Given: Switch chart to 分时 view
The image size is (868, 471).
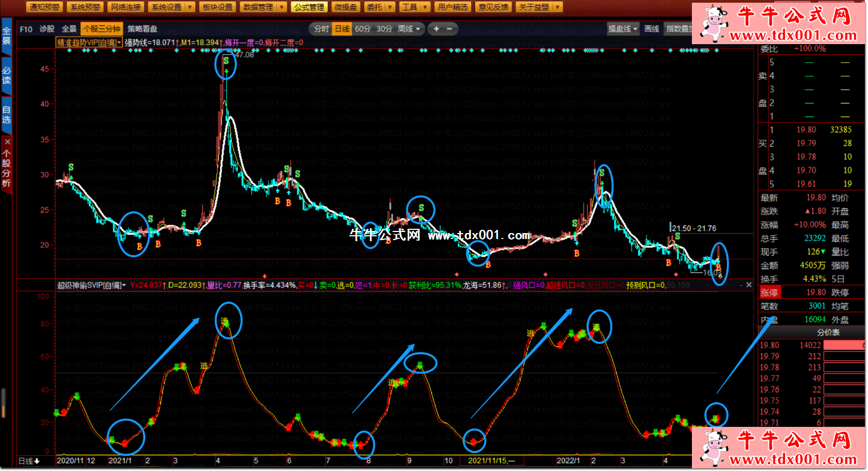Looking at the screenshot, I should [321, 29].
